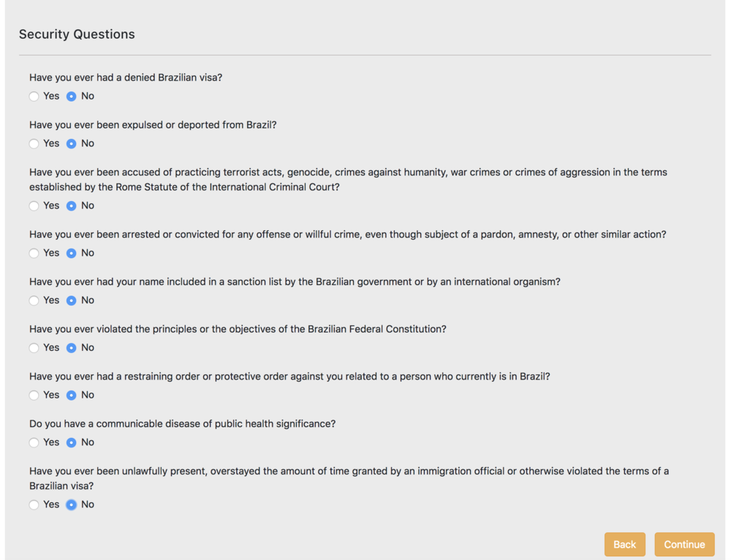Select Yes for restraining order question
731x560 pixels.
pos(34,396)
